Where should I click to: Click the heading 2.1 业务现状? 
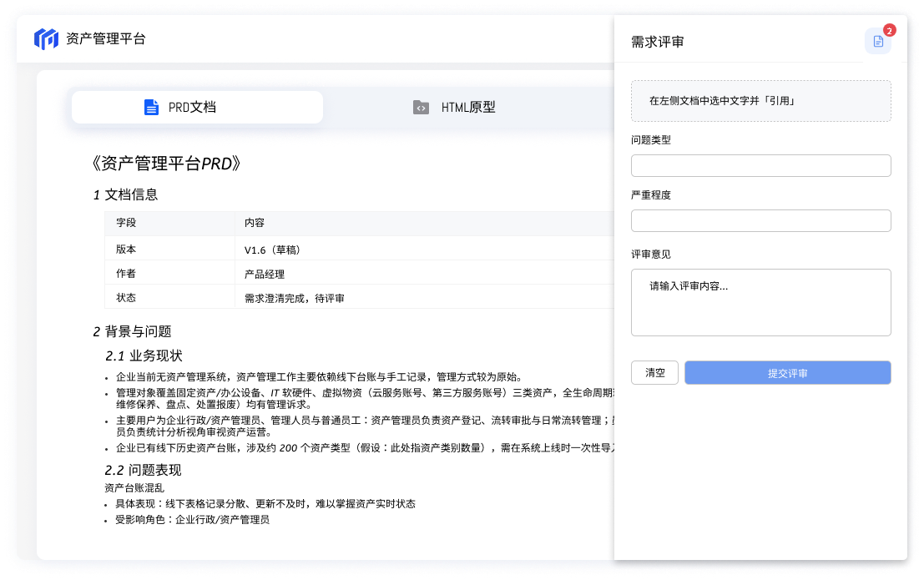(144, 356)
